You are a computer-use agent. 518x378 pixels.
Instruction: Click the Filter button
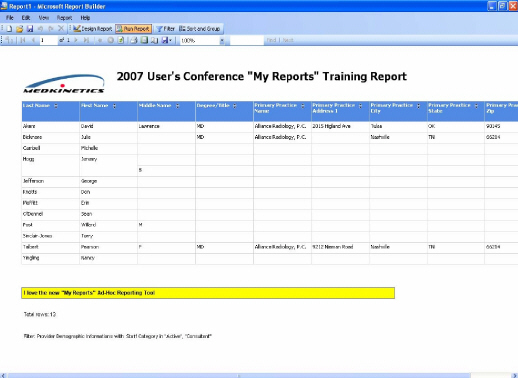[x=166, y=29]
